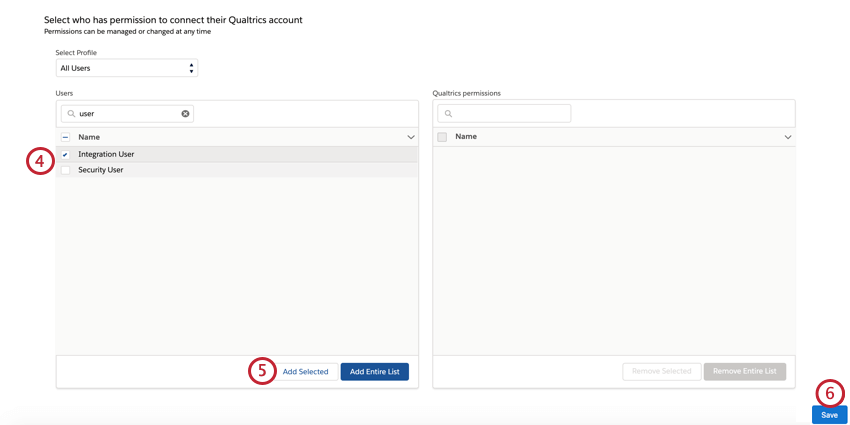Viewport: 850px width, 425px height.
Task: Sort users by Name column header
Action: tap(89, 137)
